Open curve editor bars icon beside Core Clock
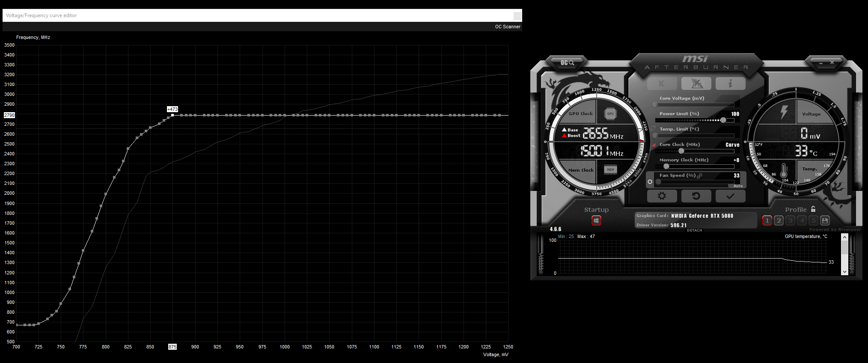Viewport: 868px width, 363px height. click(654, 145)
